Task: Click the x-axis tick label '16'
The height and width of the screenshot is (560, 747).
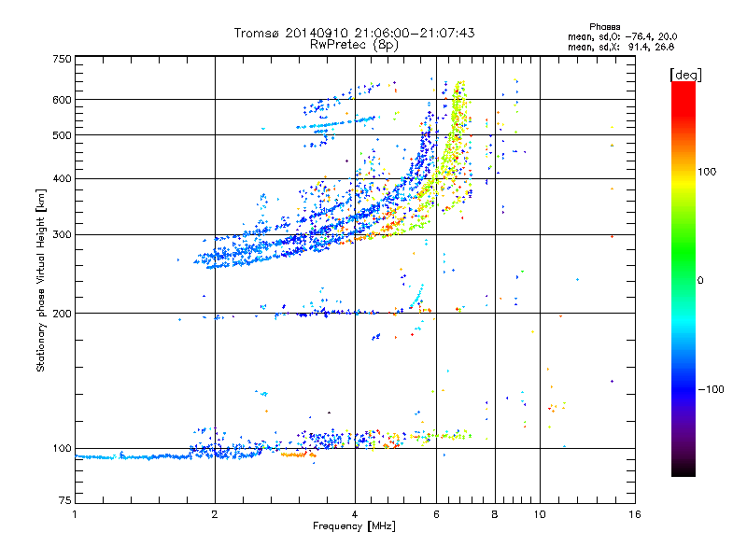Action: [635, 514]
